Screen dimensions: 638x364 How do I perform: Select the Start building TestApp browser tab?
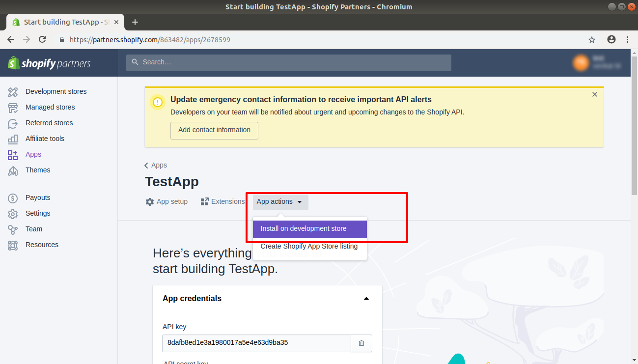(x=66, y=22)
